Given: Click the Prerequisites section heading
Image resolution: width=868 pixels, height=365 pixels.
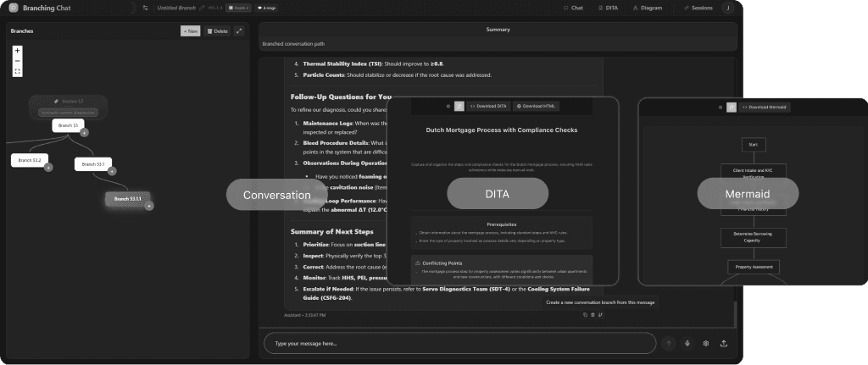Looking at the screenshot, I should tap(502, 224).
